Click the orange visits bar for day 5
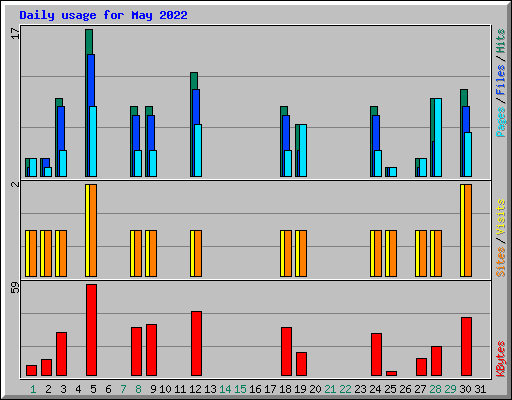Screen dimensions: 512x400 pos(93,230)
